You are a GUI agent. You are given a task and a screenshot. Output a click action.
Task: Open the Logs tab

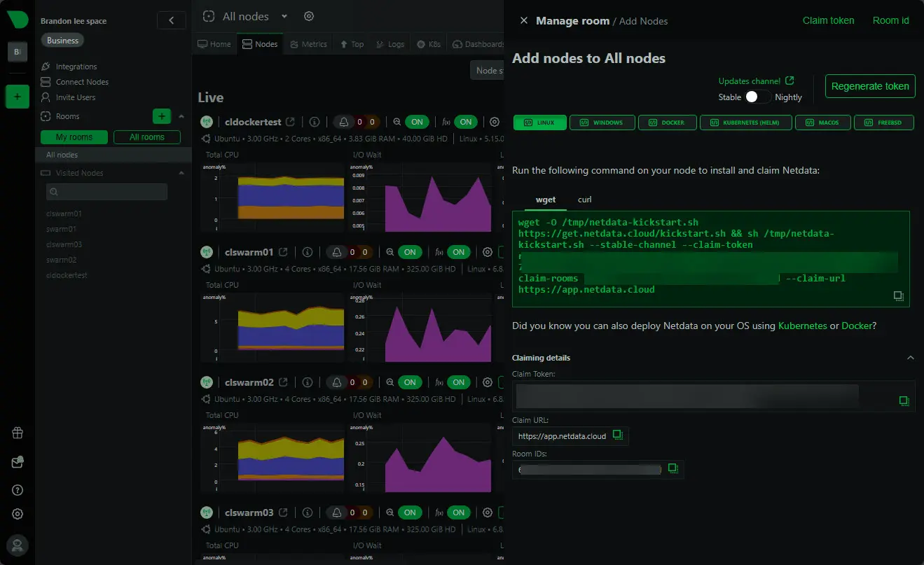click(390, 44)
